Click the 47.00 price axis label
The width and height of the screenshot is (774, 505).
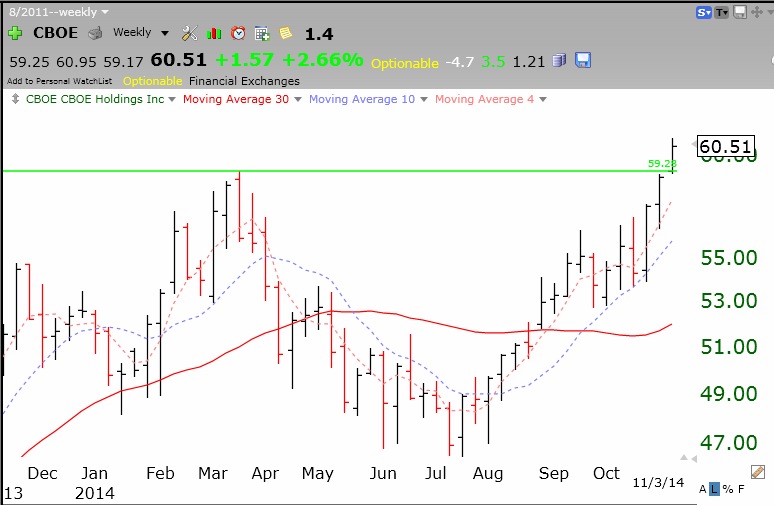click(x=729, y=443)
